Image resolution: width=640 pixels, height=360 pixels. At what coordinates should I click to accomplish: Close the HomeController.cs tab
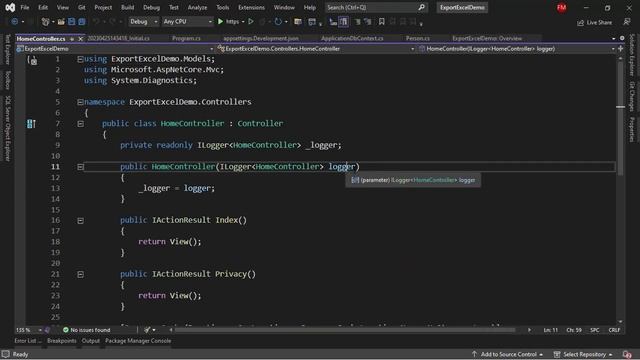80,39
